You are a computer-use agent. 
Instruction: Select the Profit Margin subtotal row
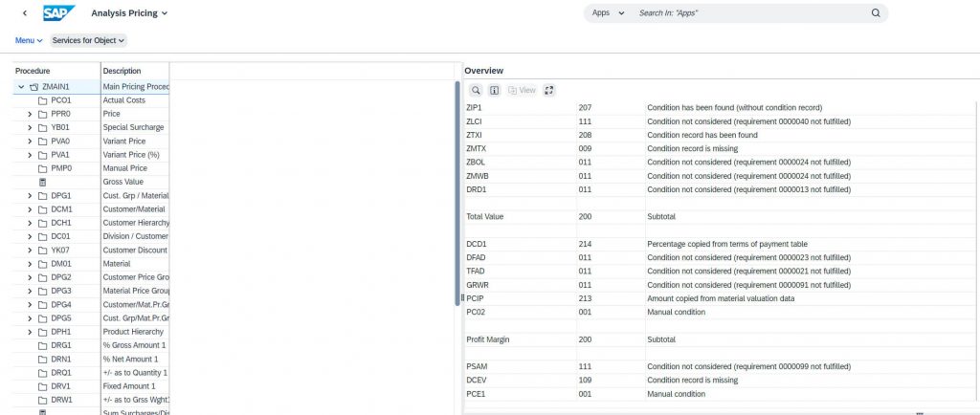pos(722,340)
